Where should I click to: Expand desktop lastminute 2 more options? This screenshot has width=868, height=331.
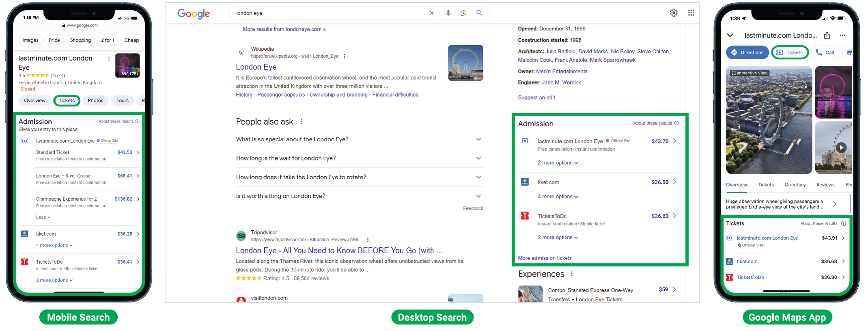558,163
